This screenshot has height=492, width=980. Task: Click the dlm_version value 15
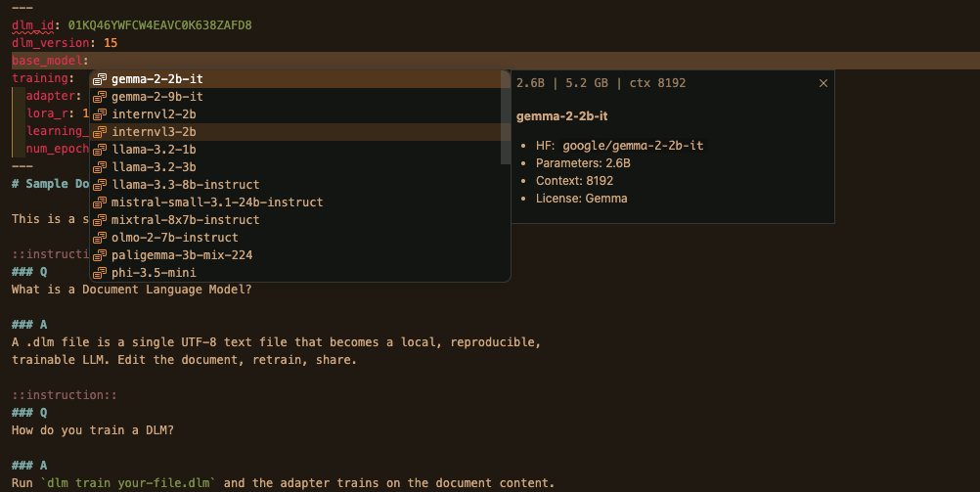tap(111, 43)
